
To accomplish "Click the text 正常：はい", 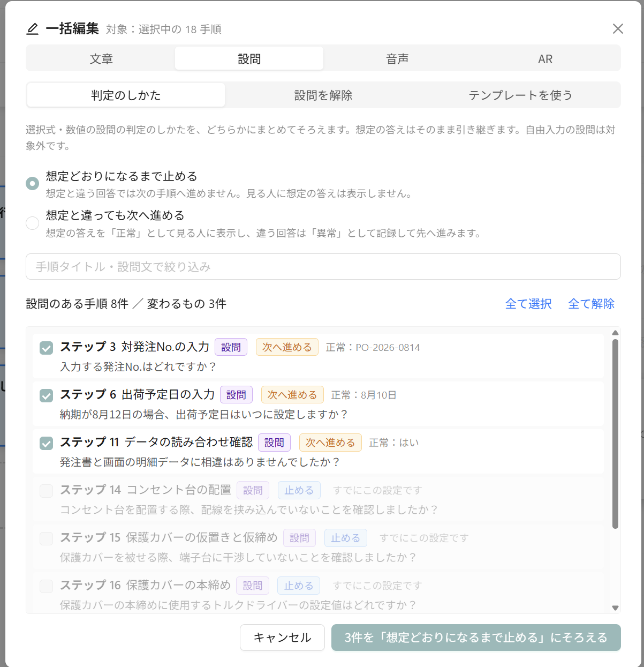I will (393, 443).
